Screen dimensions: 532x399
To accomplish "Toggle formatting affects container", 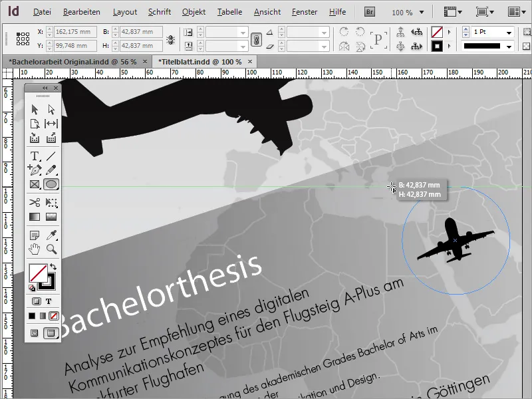I will coord(37,301).
